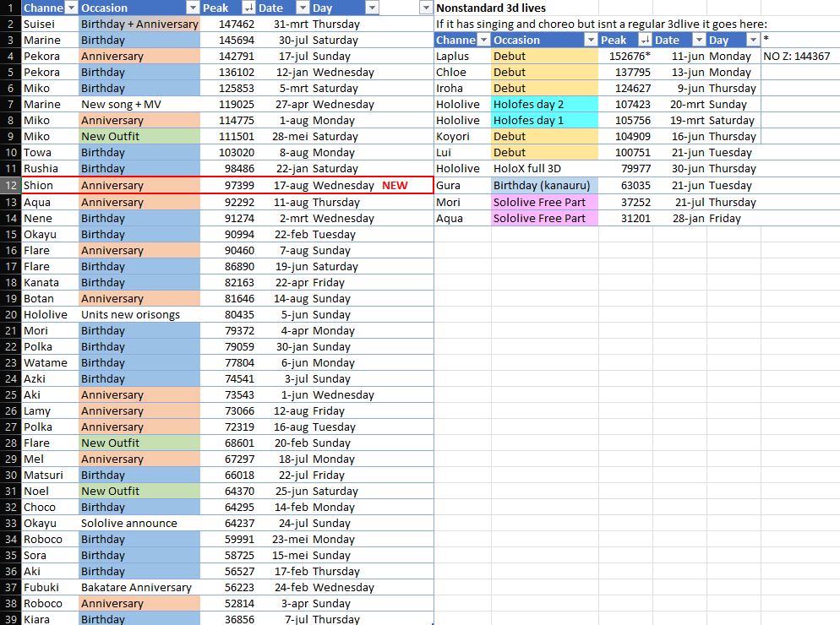Select the 'Kanata' channel cell
This screenshot has height=625, width=840.
pyautogui.click(x=50, y=282)
